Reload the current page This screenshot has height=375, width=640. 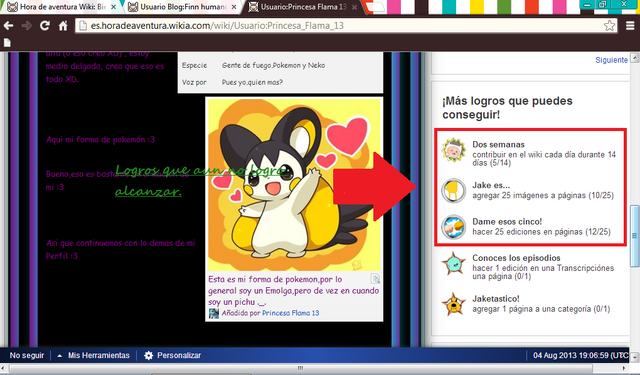click(44, 26)
